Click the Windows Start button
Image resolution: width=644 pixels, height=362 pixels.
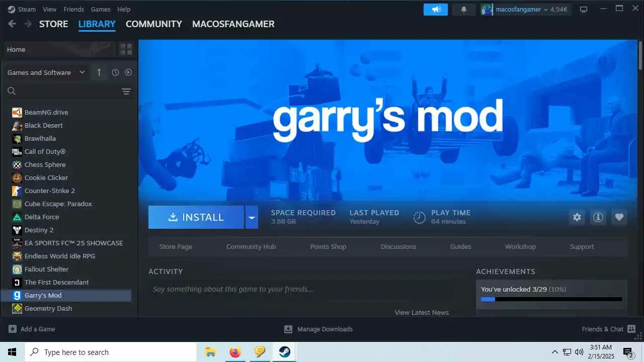(x=12, y=352)
